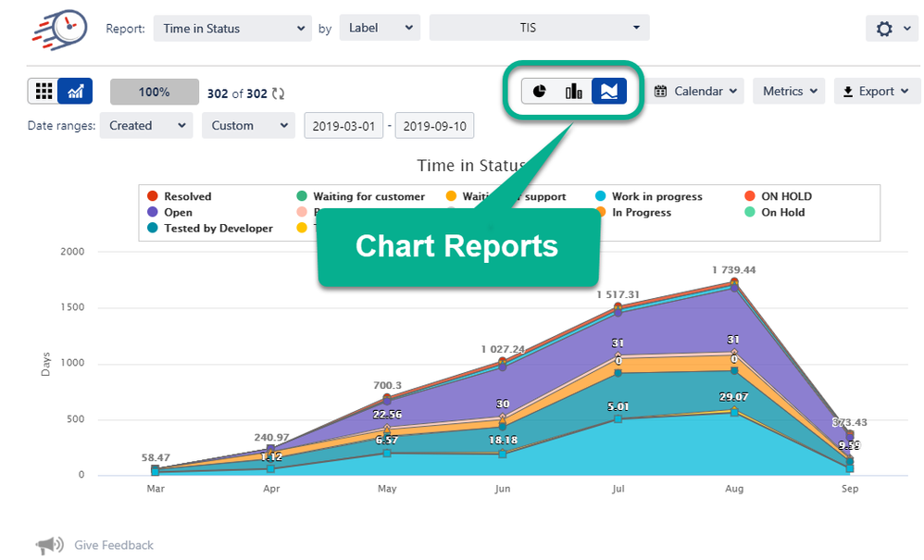Toggle ON HOLD uppercase series in legend

tap(778, 196)
